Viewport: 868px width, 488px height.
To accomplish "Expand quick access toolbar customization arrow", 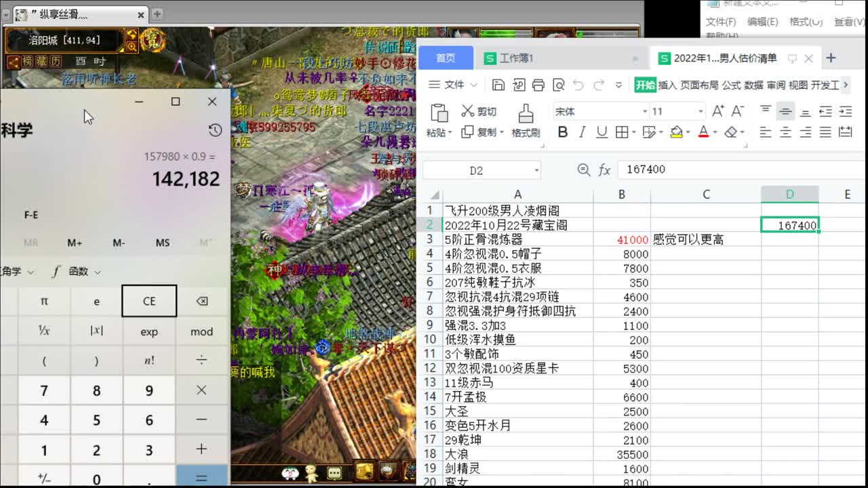I will tap(618, 85).
